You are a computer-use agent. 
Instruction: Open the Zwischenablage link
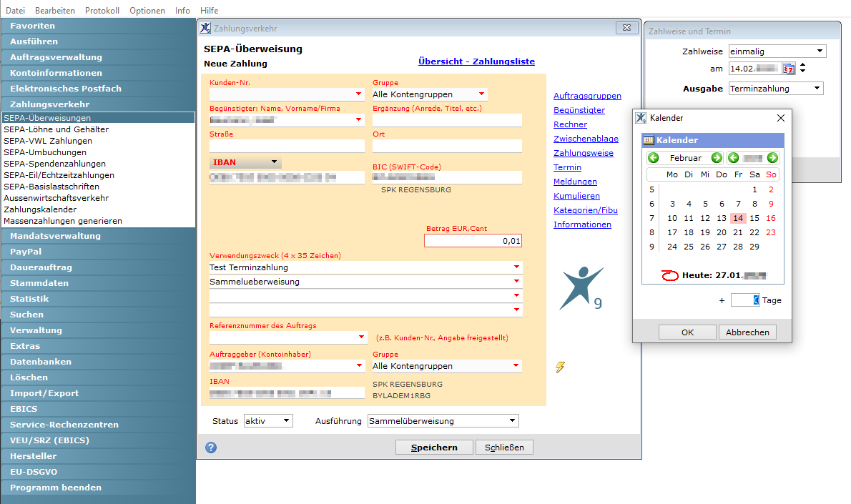tap(586, 139)
